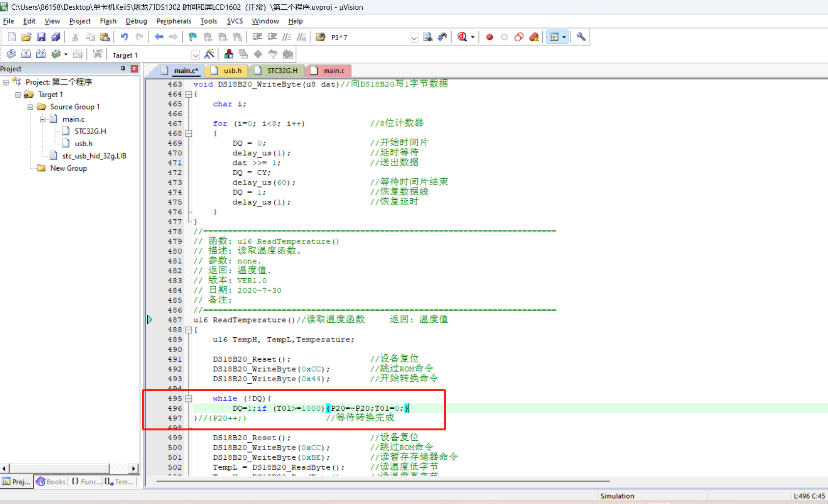Click the Download LOAD icon
Image resolution: width=828 pixels, height=504 pixels.
[x=98, y=54]
